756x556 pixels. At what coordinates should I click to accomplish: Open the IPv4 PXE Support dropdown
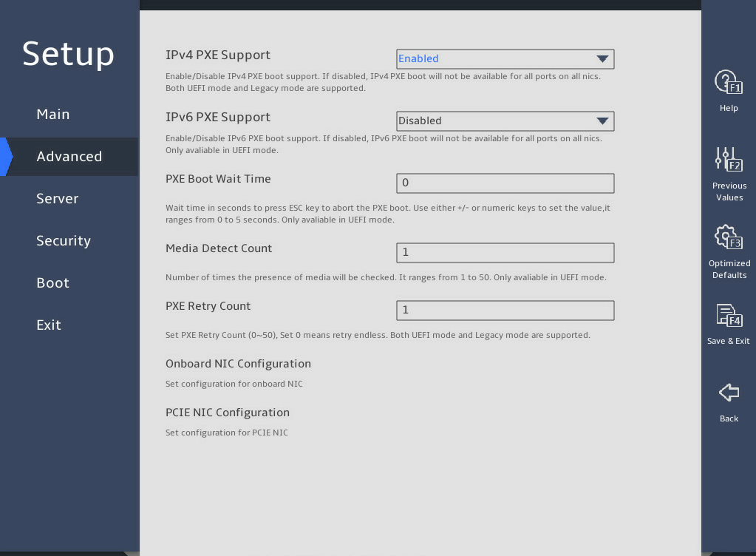click(505, 59)
